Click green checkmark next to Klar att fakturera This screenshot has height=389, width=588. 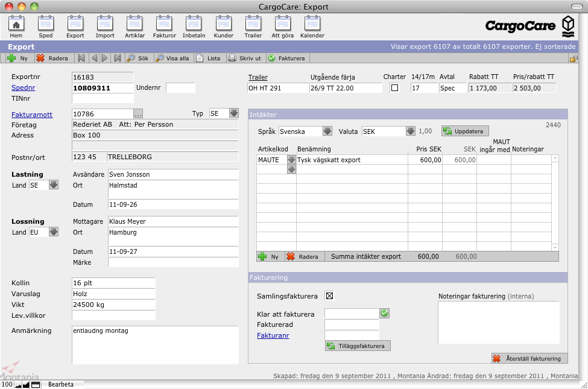385,313
